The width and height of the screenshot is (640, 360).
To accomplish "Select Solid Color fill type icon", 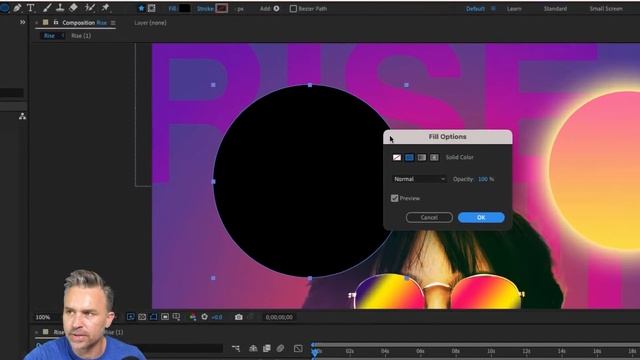I will (x=409, y=157).
